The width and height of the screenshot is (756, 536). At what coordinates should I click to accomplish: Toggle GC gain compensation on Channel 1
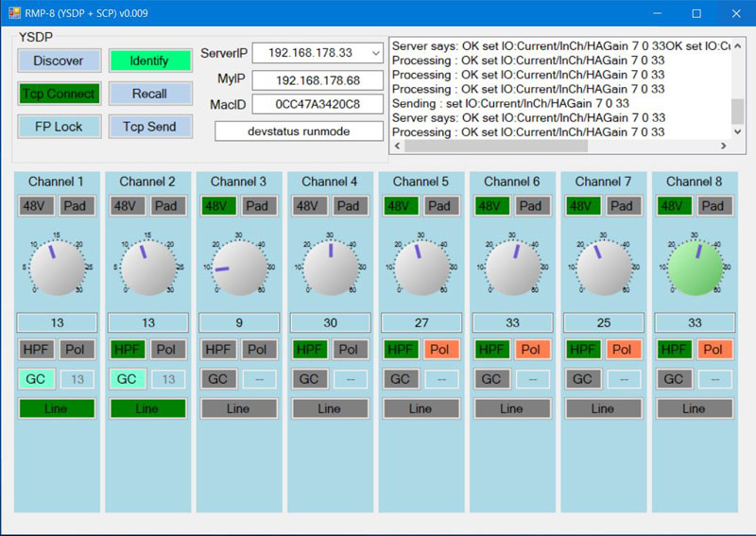pyautogui.click(x=37, y=379)
